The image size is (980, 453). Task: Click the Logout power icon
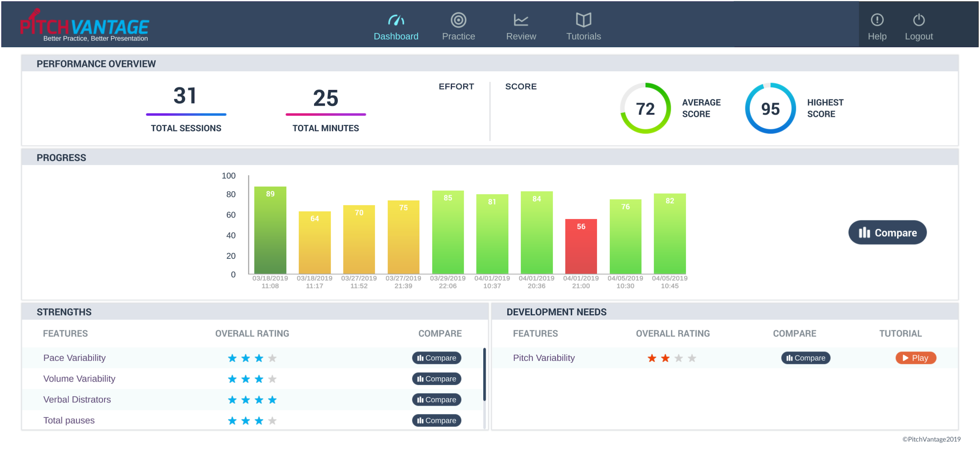click(x=918, y=20)
